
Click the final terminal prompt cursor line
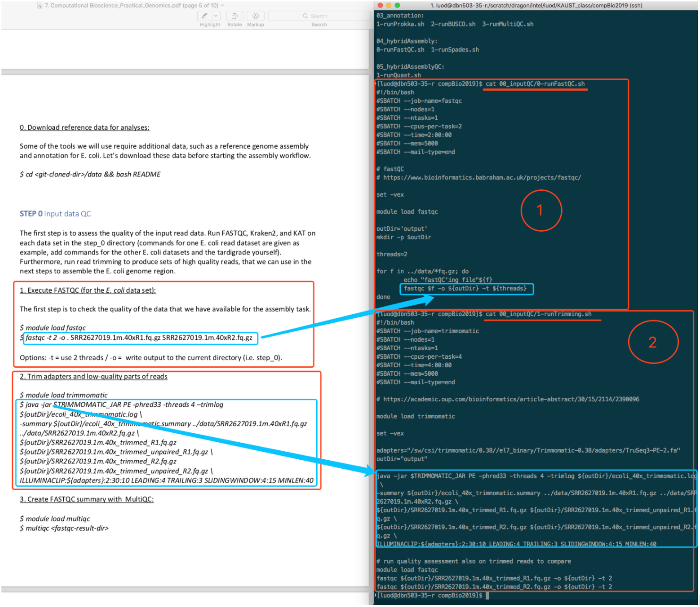pos(432,596)
